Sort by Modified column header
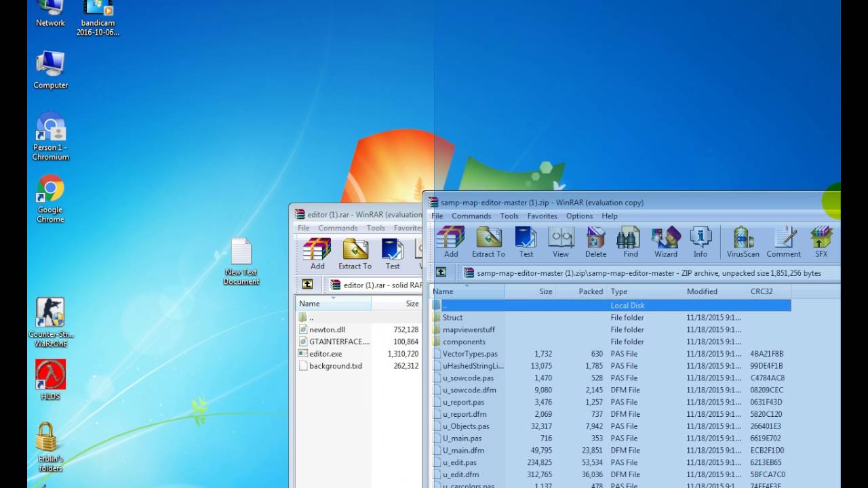The height and width of the screenshot is (488, 868). pyautogui.click(x=713, y=291)
